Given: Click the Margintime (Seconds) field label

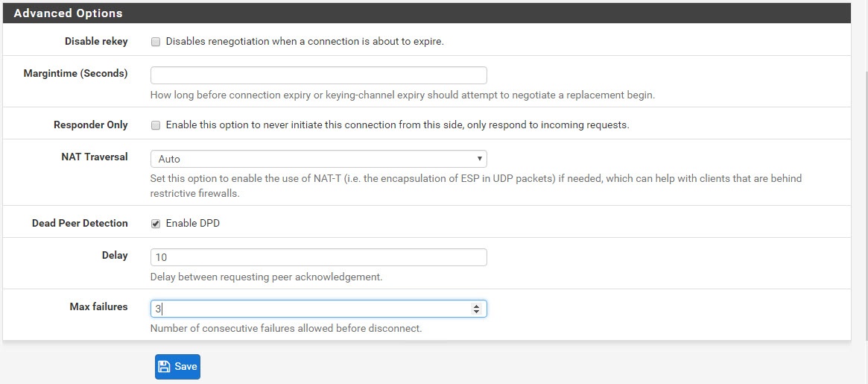Looking at the screenshot, I should [x=76, y=74].
